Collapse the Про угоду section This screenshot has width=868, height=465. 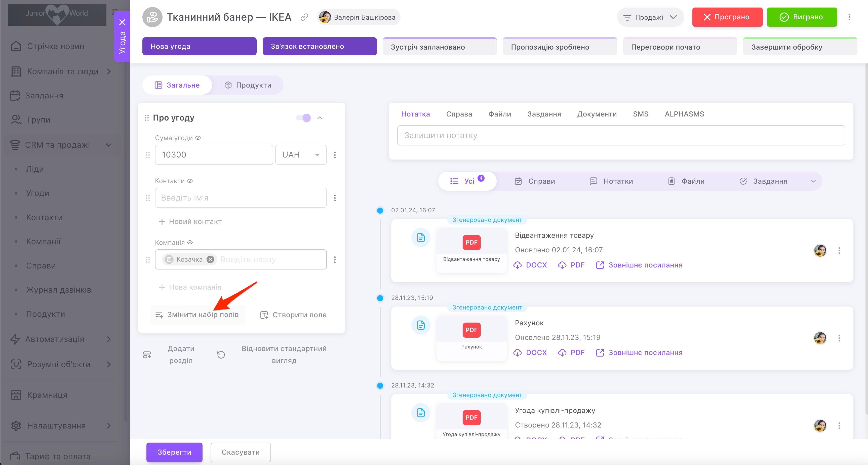click(x=320, y=118)
